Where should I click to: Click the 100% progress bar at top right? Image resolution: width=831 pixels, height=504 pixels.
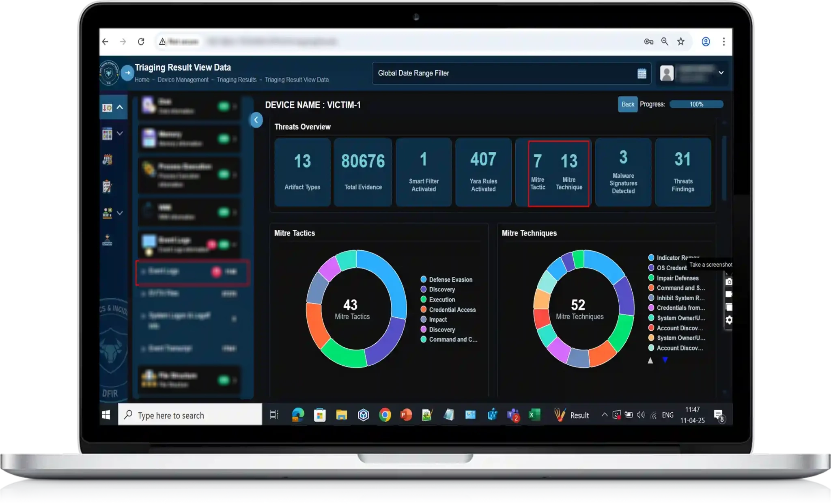pyautogui.click(x=696, y=104)
